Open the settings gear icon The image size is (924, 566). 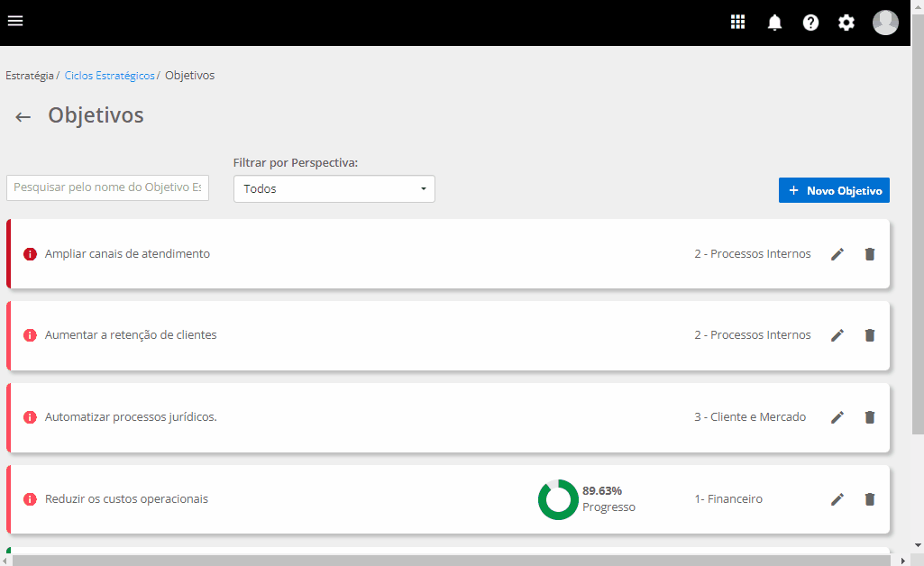point(846,23)
